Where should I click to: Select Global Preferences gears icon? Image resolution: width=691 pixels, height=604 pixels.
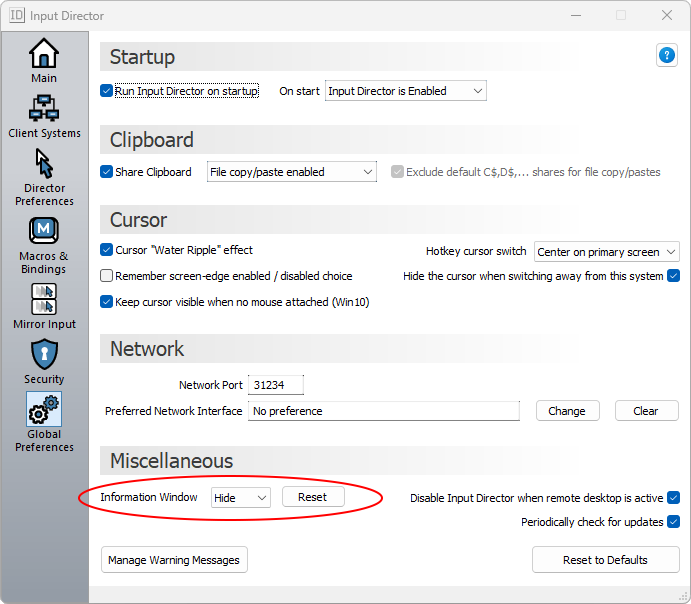(x=44, y=410)
